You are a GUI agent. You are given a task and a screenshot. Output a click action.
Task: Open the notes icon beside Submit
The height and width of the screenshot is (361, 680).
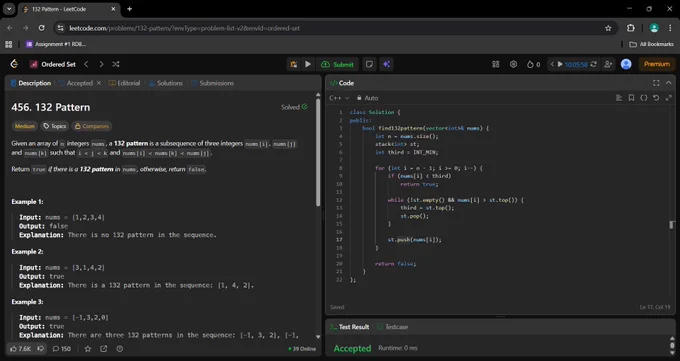click(x=369, y=64)
